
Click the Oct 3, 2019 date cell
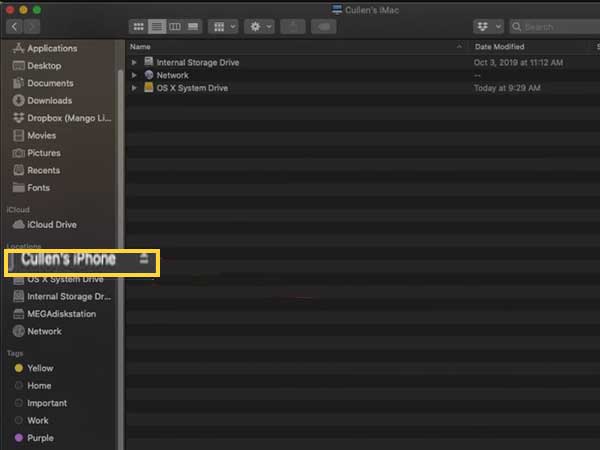click(518, 62)
